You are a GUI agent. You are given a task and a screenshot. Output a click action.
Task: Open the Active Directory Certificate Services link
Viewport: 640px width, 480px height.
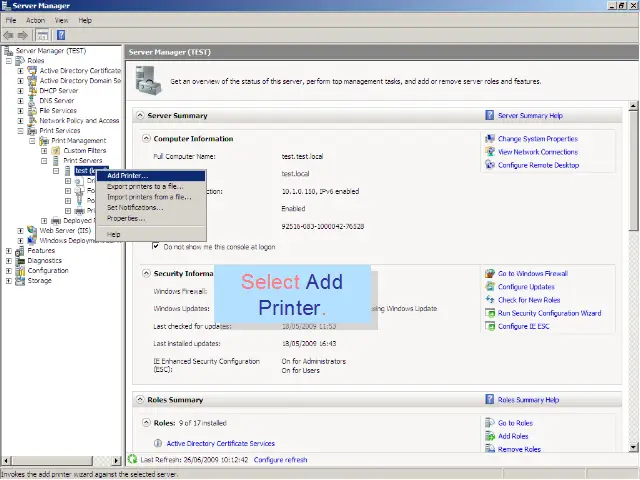tap(221, 443)
